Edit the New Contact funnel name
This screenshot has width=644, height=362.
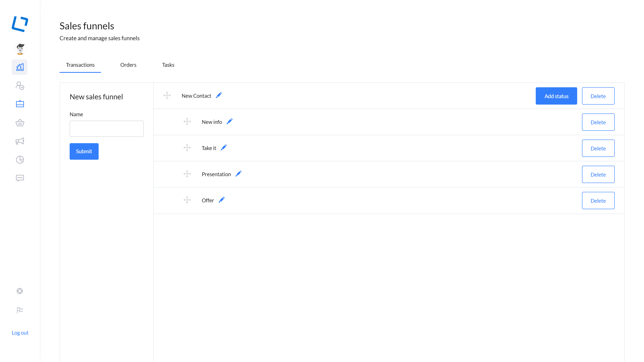[x=219, y=96]
